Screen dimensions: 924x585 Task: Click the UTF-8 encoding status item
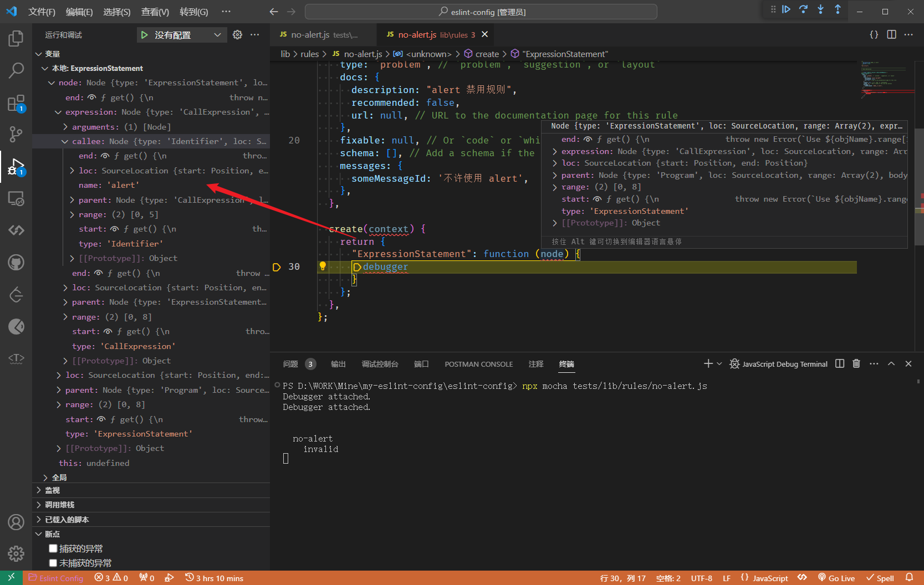coord(702,578)
